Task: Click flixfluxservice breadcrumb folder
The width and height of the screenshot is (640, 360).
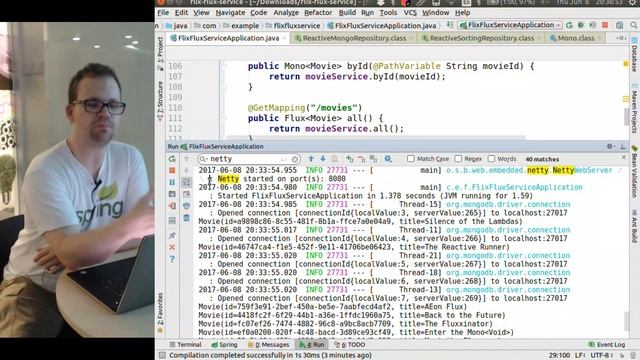Action: pyautogui.click(x=293, y=25)
